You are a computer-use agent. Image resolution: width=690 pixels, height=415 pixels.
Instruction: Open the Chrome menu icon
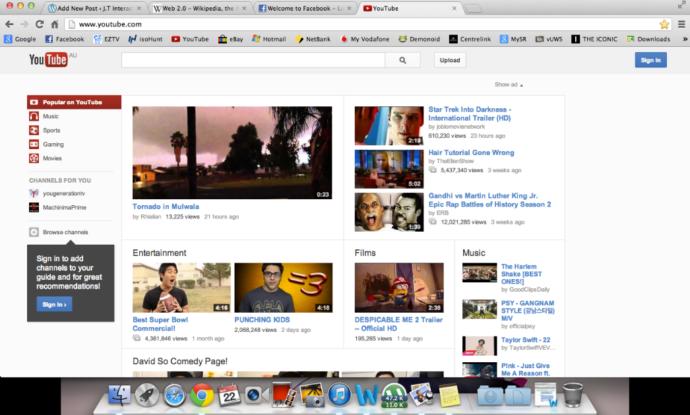tap(681, 24)
